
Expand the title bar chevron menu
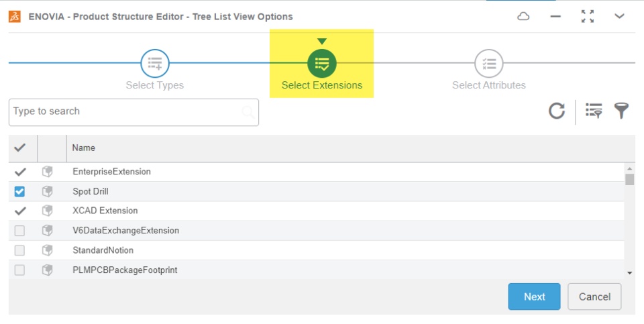[x=620, y=16]
